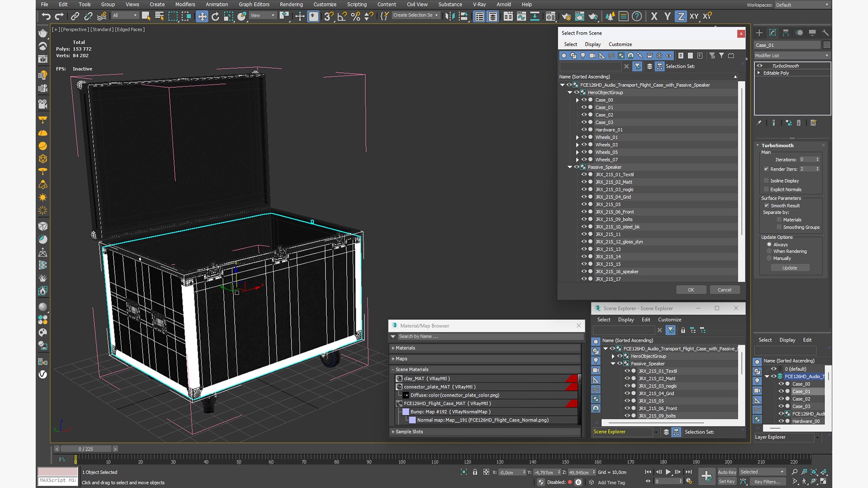This screenshot has width=868, height=488.
Task: Open the Modifier List dropdown
Action: click(x=792, y=56)
